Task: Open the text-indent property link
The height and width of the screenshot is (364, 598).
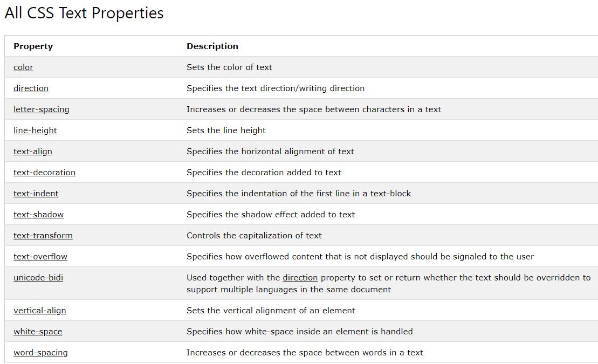Action: [x=36, y=194]
